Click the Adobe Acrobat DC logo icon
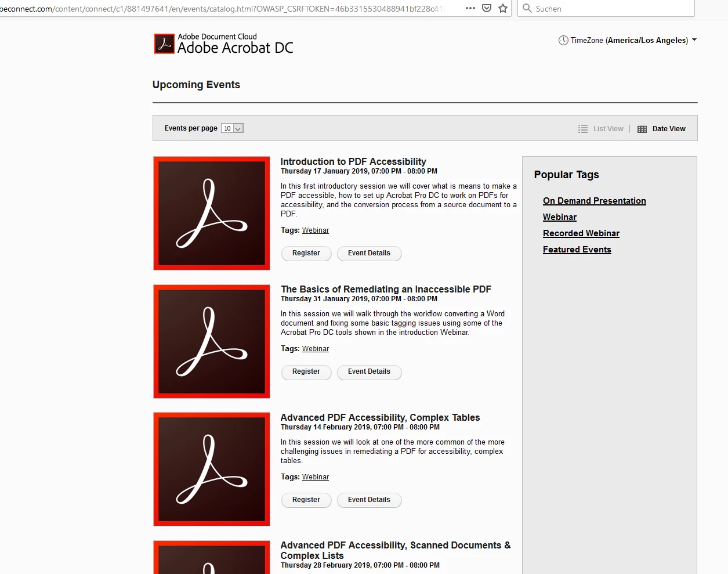The image size is (728, 574). 164,44
